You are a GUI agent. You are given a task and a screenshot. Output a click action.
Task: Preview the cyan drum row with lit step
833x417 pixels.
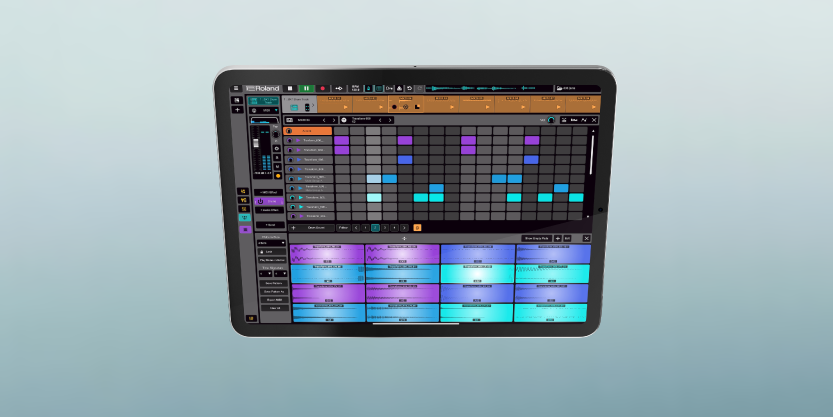tap(301, 198)
